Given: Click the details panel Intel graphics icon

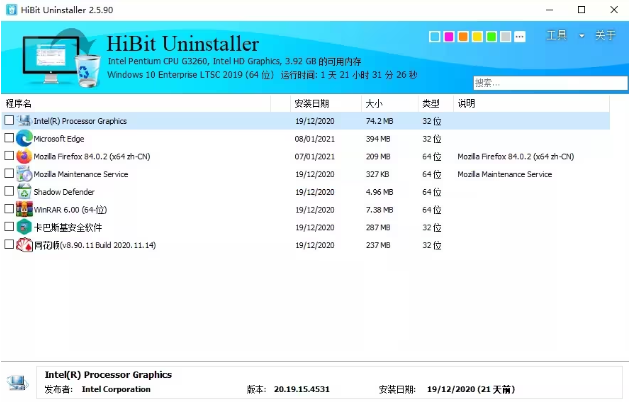Looking at the screenshot, I should (x=17, y=382).
